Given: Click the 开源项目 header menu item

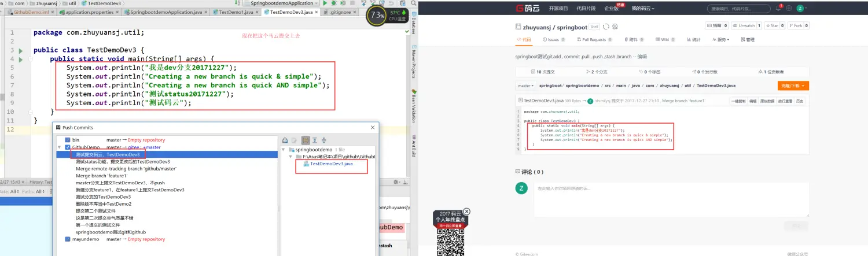Looking at the screenshot, I should click(x=558, y=8).
